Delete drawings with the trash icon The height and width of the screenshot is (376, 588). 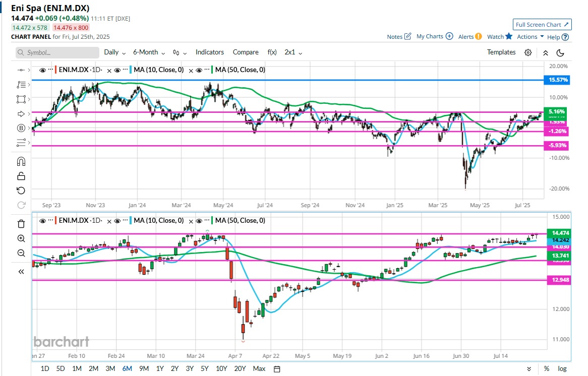[x=21, y=224]
